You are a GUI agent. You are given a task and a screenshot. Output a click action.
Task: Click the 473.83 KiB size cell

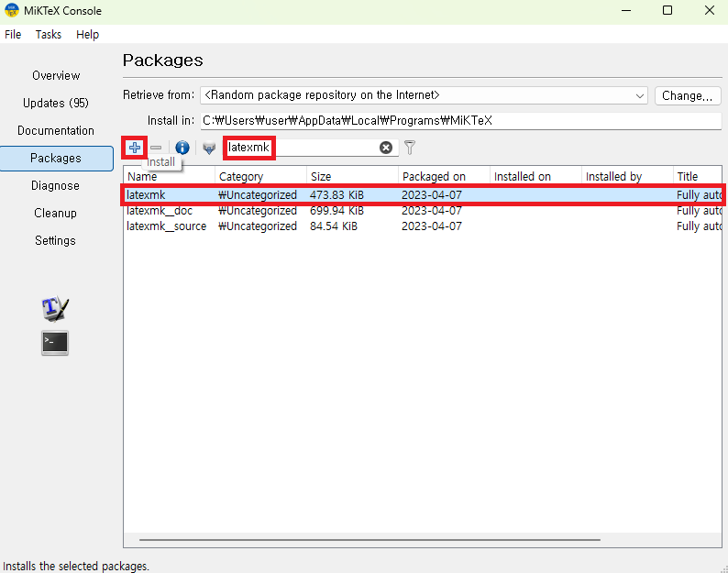(336, 195)
